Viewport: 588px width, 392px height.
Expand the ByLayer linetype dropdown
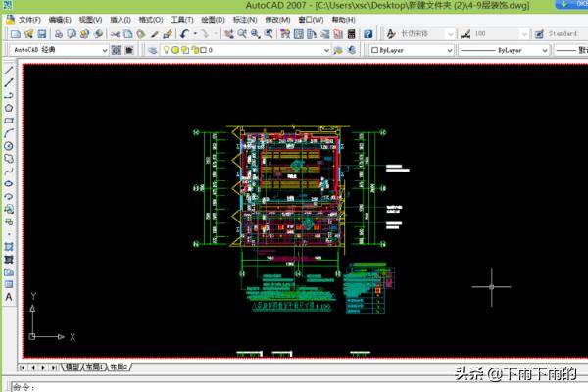tap(545, 50)
